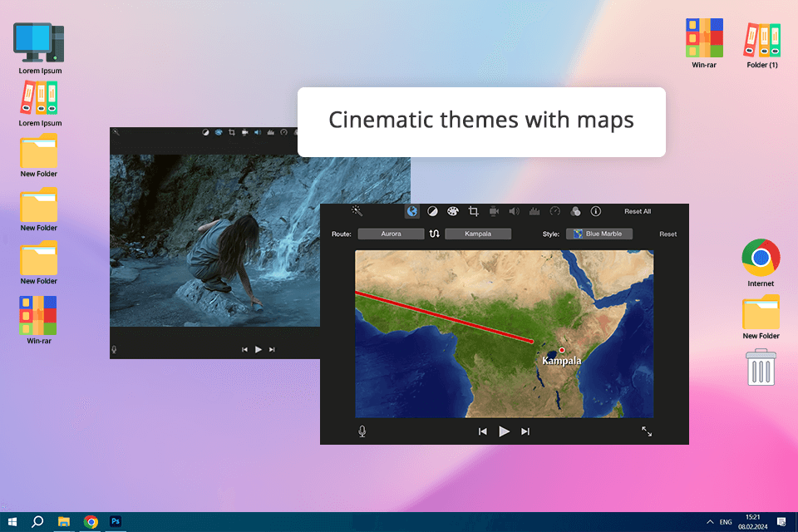The height and width of the screenshot is (532, 798).
Task: Click the volume speaker icon in map window
Action: (514, 211)
